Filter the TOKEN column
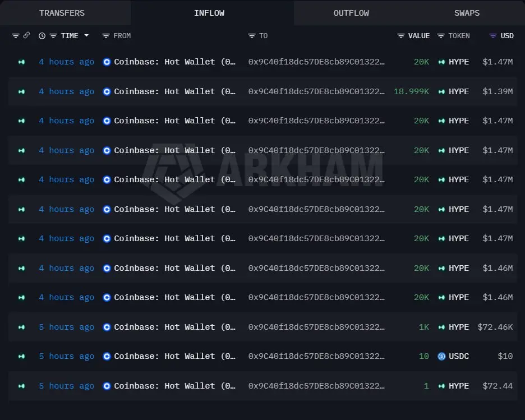Image resolution: width=525 pixels, height=420 pixels. pyautogui.click(x=441, y=36)
